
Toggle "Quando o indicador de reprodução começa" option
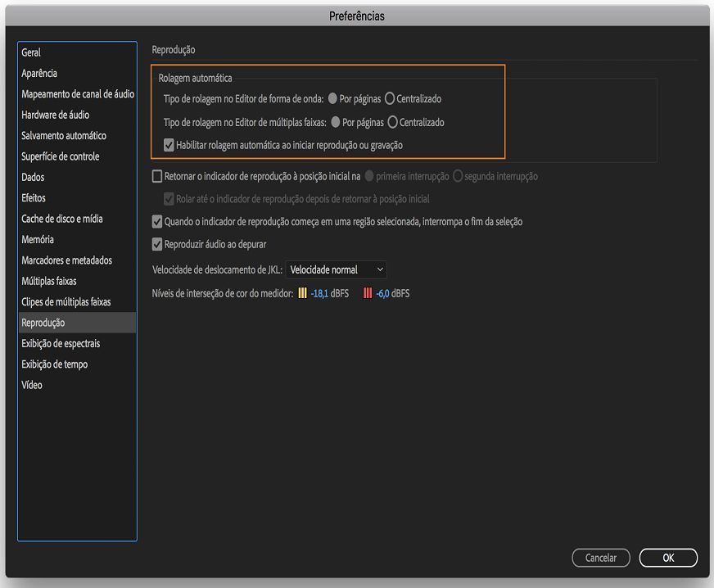click(156, 221)
